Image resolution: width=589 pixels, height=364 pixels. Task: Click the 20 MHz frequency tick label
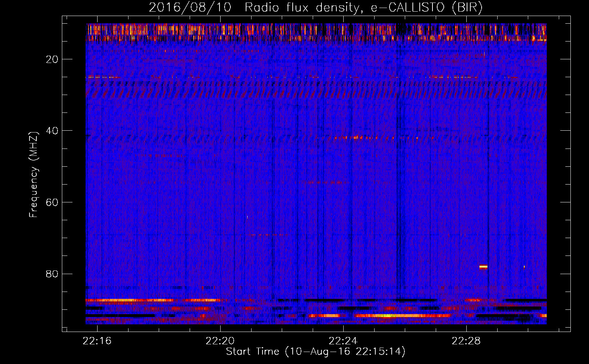click(x=52, y=59)
